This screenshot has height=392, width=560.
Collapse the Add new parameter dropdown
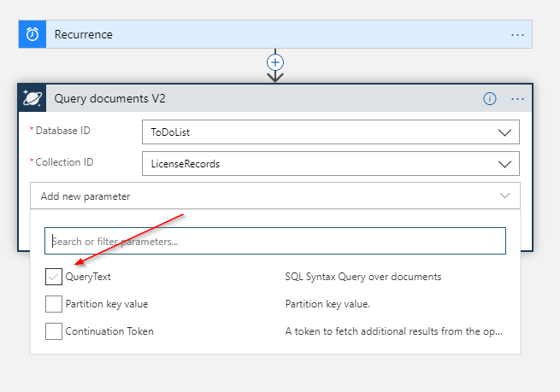[x=504, y=196]
